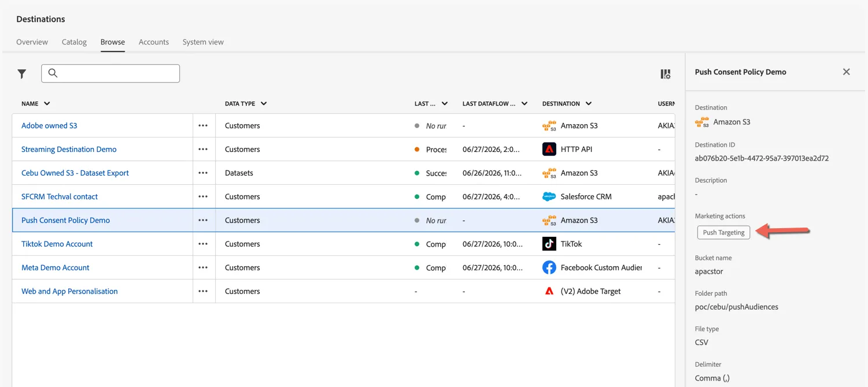The image size is (868, 387).
Task: Open the SFCRM Techval contact link
Action: pyautogui.click(x=60, y=196)
